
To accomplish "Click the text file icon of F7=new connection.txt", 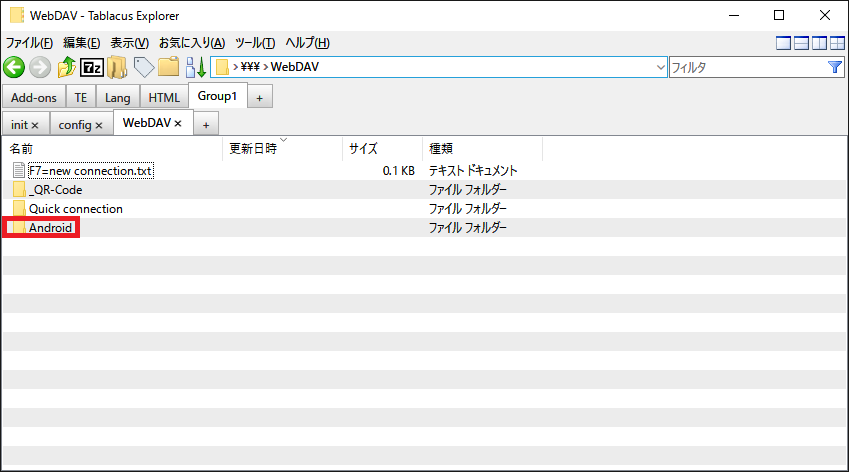I will pyautogui.click(x=19, y=171).
